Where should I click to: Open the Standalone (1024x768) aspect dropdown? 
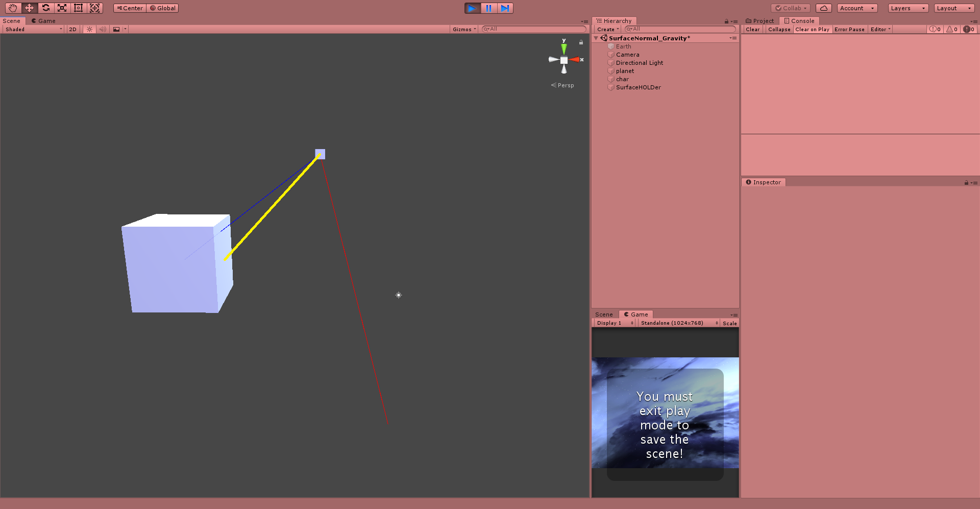679,323
